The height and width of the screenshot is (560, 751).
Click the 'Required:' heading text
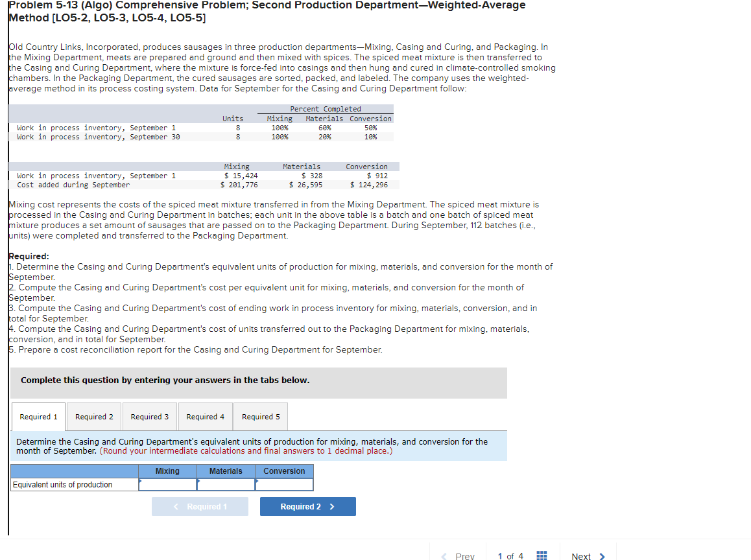[29, 256]
